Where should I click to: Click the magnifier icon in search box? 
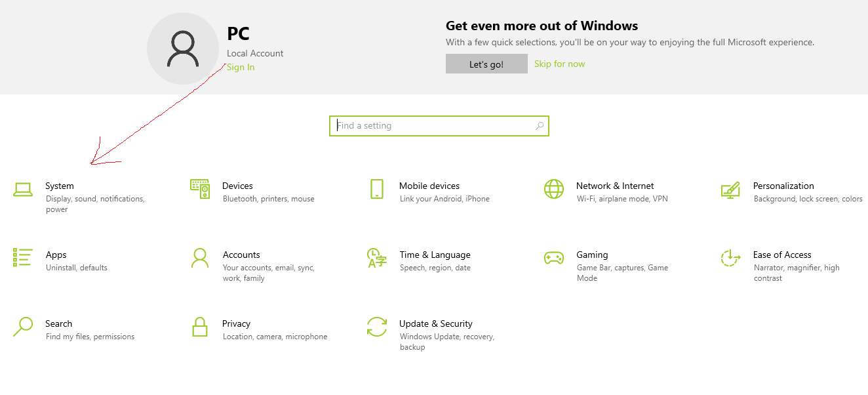(x=540, y=125)
